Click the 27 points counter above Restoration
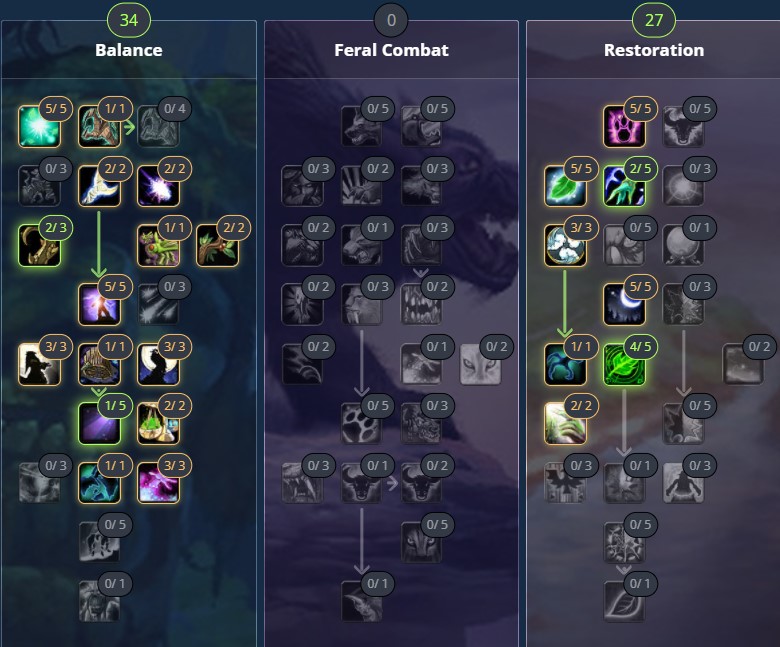Image resolution: width=780 pixels, height=647 pixels. click(x=654, y=20)
